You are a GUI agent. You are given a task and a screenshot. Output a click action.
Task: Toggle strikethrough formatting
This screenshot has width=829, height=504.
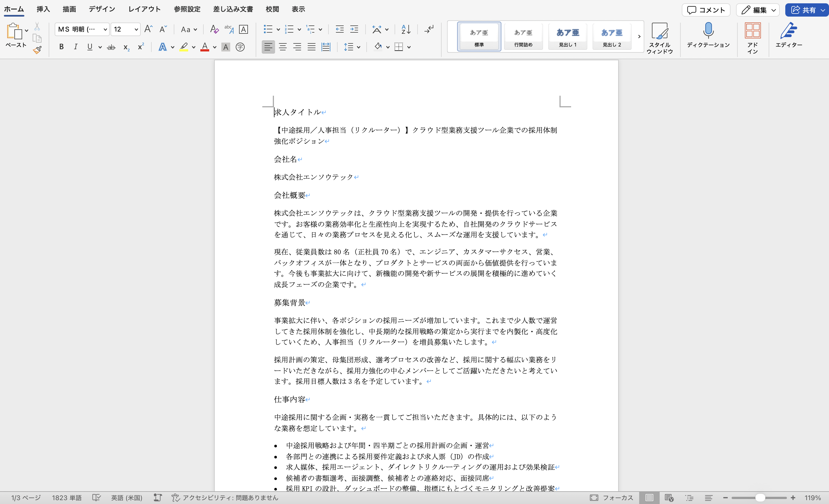(111, 47)
